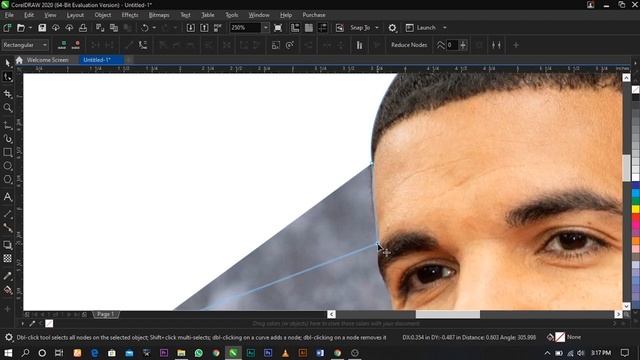Image resolution: width=640 pixels, height=360 pixels.
Task: Select the Zoom tool in the toolbox
Action: pos(7,107)
